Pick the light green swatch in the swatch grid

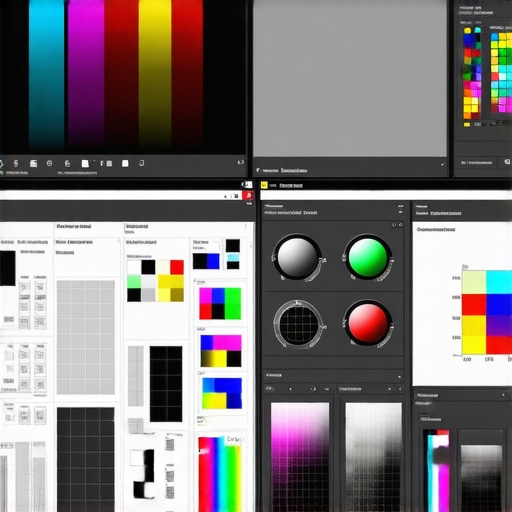(x=134, y=281)
